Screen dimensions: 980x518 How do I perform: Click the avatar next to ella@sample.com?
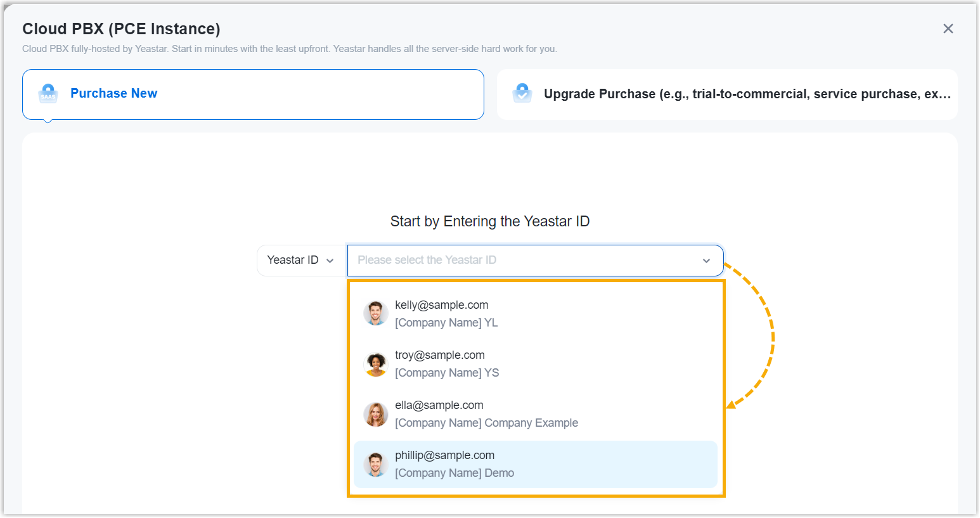(375, 414)
